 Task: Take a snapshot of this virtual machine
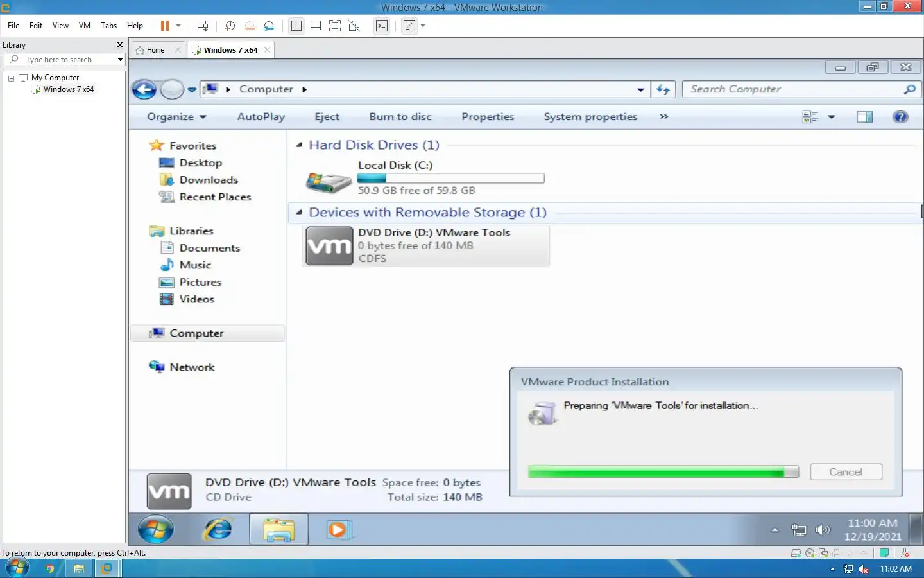pos(230,26)
